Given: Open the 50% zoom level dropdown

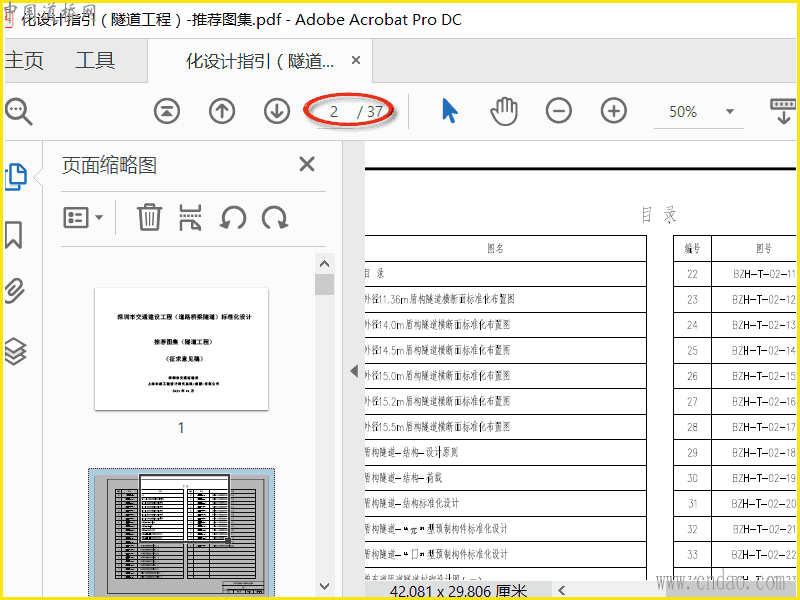Looking at the screenshot, I should point(730,111).
